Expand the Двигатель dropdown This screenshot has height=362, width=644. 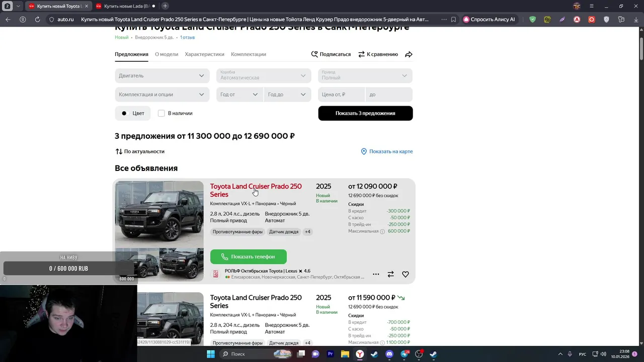point(162,75)
